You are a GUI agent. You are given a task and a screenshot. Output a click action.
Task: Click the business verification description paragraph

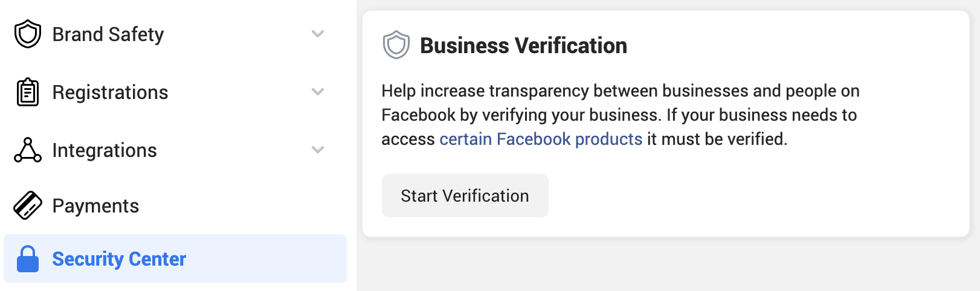tap(621, 115)
